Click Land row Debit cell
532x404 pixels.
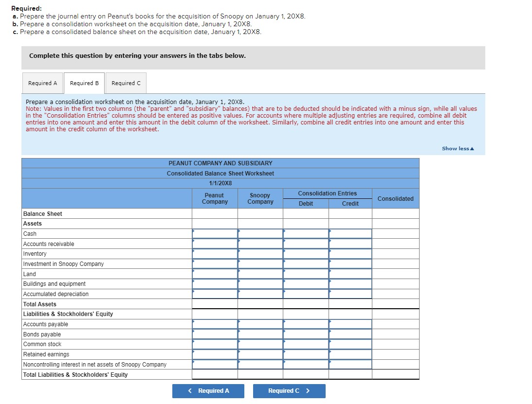tap(306, 274)
